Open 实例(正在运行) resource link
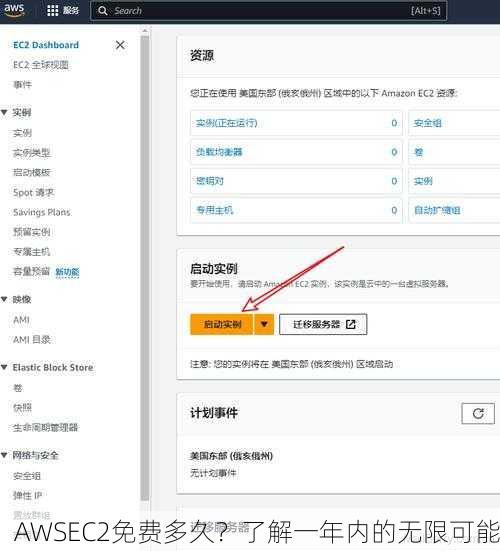The width and height of the screenshot is (500, 551). pos(227,123)
